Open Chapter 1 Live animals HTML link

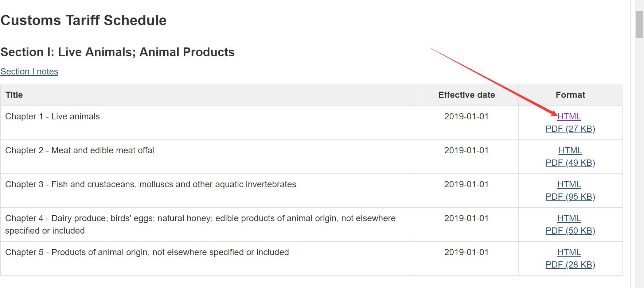point(569,116)
